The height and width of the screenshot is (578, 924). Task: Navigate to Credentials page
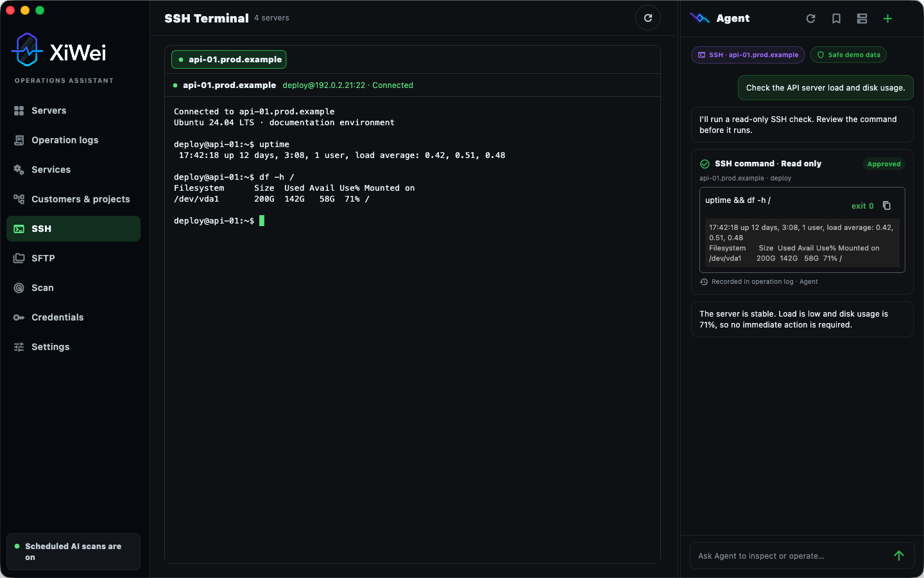point(73,317)
